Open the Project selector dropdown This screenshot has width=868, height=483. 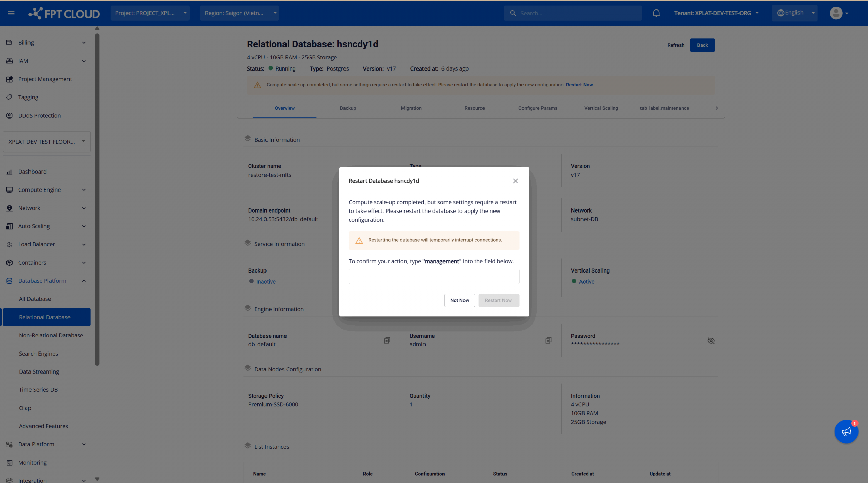pyautogui.click(x=150, y=13)
